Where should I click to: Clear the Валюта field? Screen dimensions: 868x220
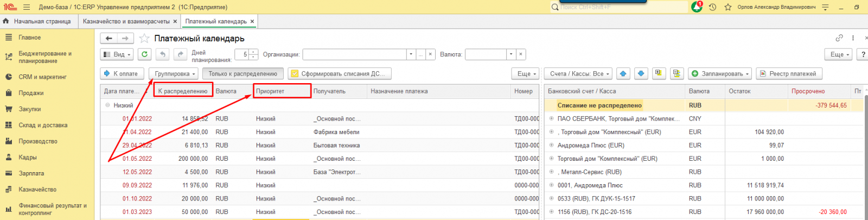[x=520, y=54]
